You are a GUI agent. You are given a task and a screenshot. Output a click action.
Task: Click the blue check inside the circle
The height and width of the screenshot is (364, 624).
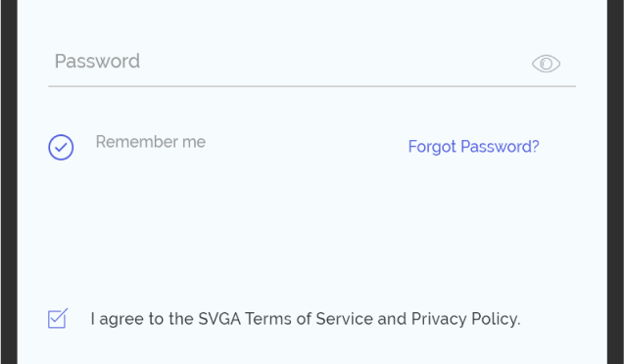point(61,148)
